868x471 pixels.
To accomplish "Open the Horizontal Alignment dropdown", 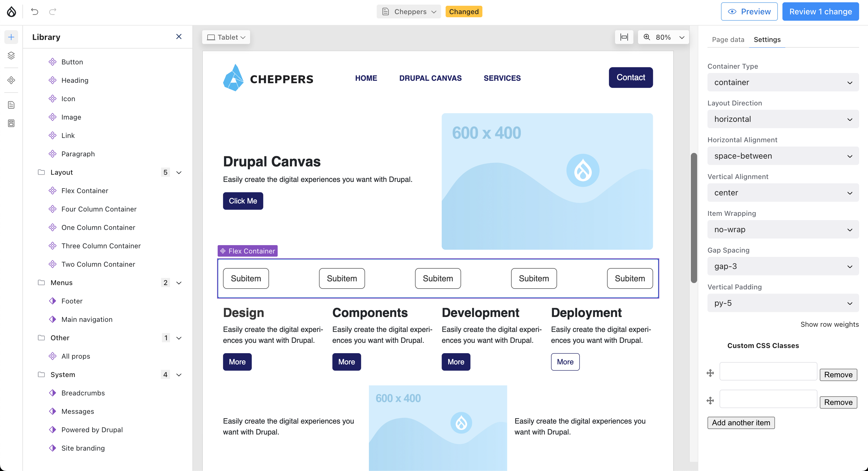I will (783, 156).
